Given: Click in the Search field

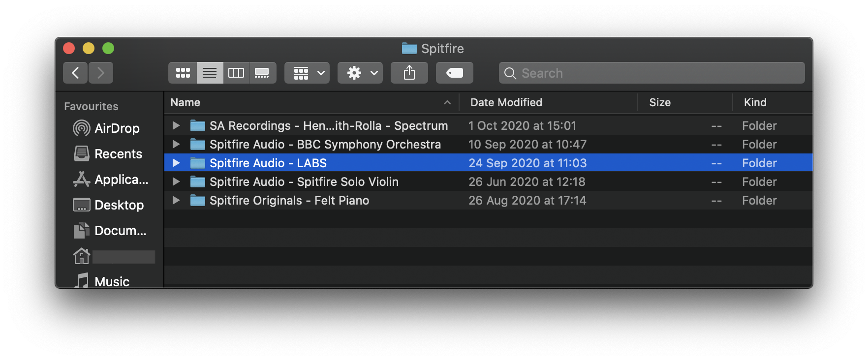Looking at the screenshot, I should [x=652, y=73].
